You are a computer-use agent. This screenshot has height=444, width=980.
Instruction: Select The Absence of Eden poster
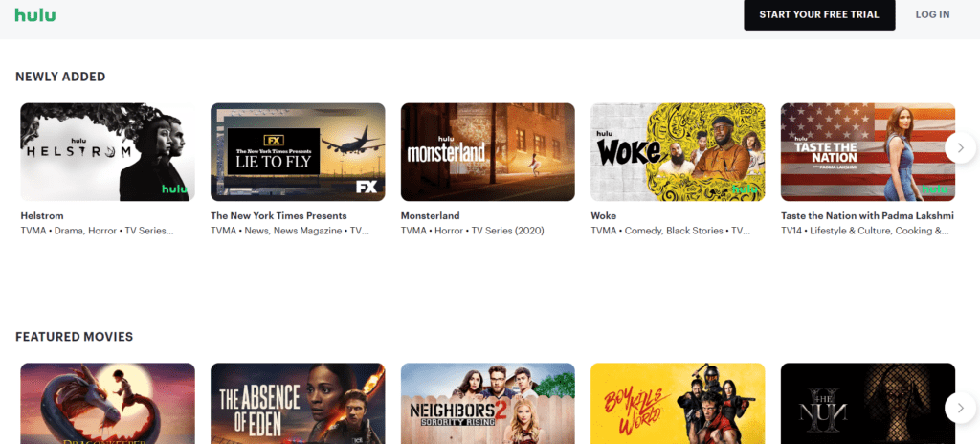pyautogui.click(x=298, y=404)
